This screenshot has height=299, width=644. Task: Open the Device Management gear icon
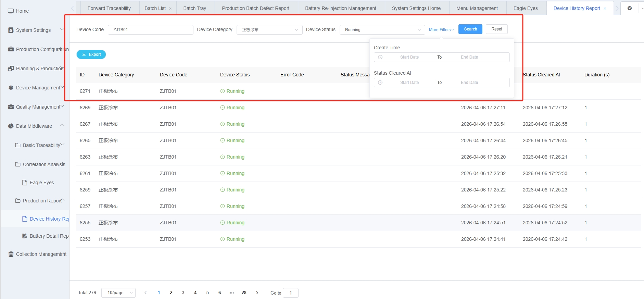click(11, 88)
